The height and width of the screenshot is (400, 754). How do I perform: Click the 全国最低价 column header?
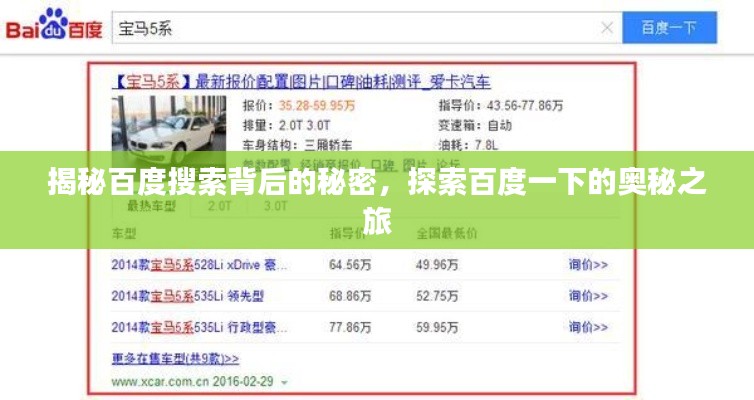447,234
